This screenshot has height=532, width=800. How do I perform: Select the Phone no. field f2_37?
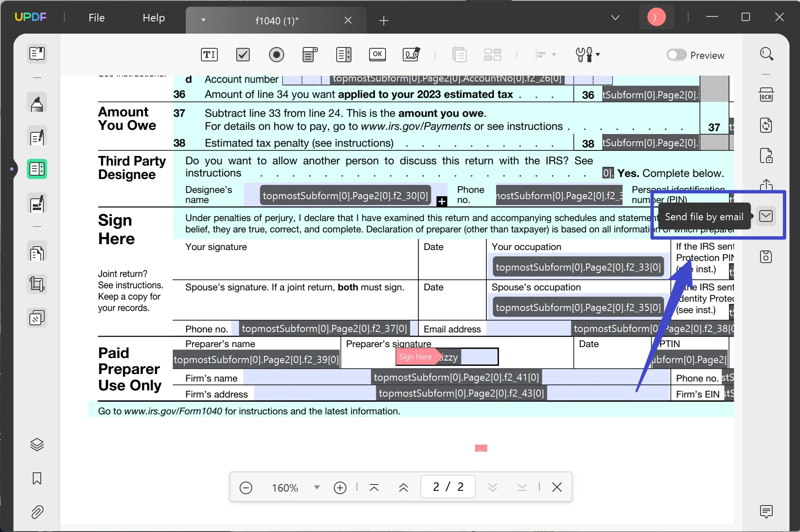pyautogui.click(x=324, y=329)
